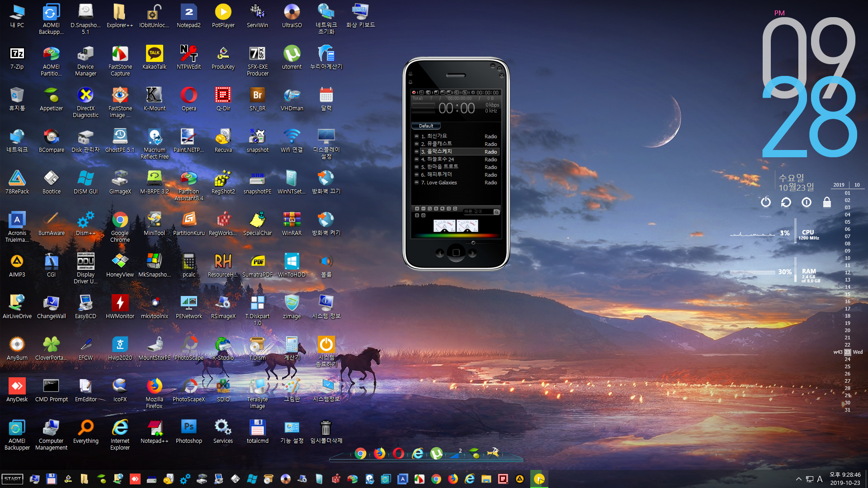Image resolution: width=868 pixels, height=488 pixels.
Task: Click the volume slider knob on player skin
Action: click(473, 243)
